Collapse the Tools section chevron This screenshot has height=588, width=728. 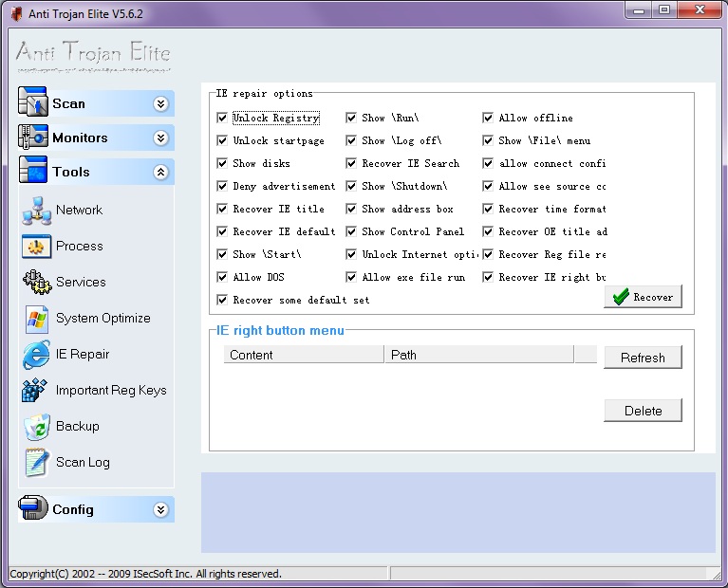coord(160,173)
